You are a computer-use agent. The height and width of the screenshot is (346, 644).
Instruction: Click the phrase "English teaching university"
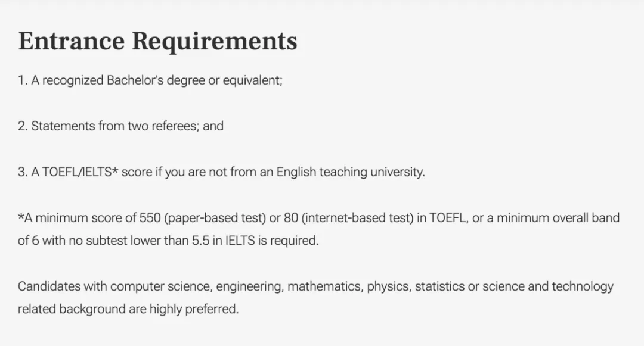[x=350, y=172]
